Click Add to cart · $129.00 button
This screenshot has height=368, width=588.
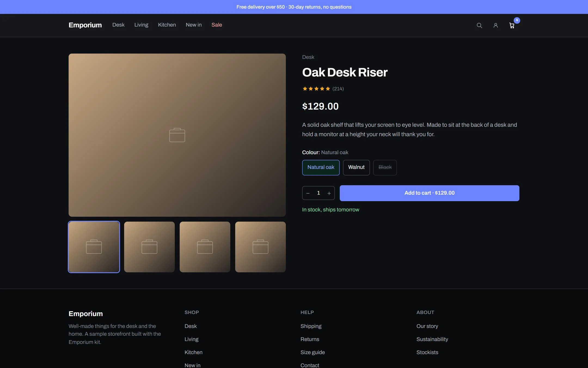coord(429,193)
